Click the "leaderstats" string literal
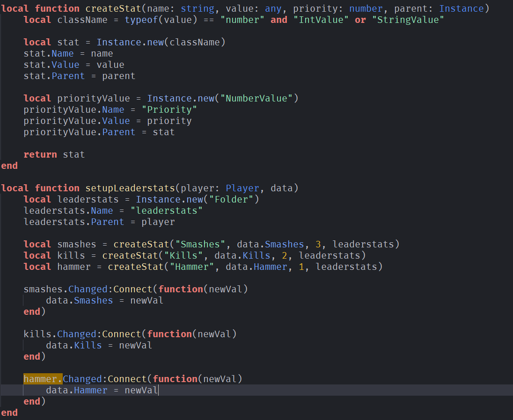Viewport: 513px width, 420px height. (x=167, y=210)
